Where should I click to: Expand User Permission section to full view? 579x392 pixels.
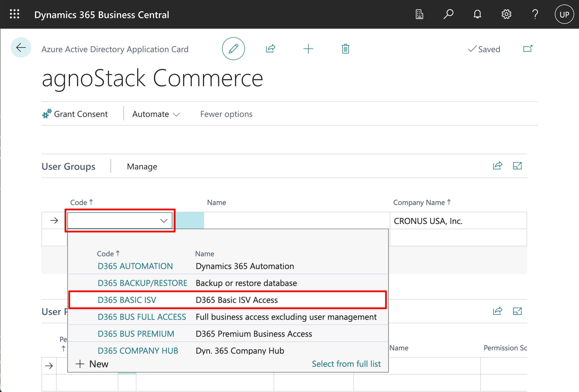[x=517, y=311]
